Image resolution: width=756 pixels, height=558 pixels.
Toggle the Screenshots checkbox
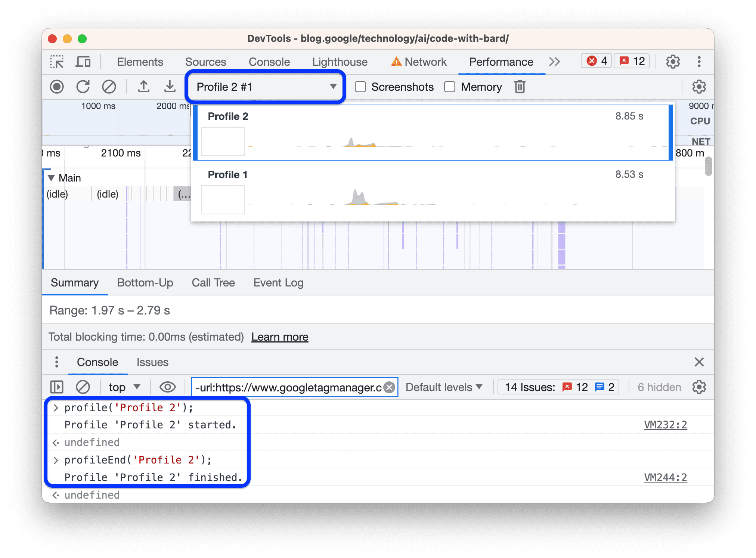[x=360, y=87]
